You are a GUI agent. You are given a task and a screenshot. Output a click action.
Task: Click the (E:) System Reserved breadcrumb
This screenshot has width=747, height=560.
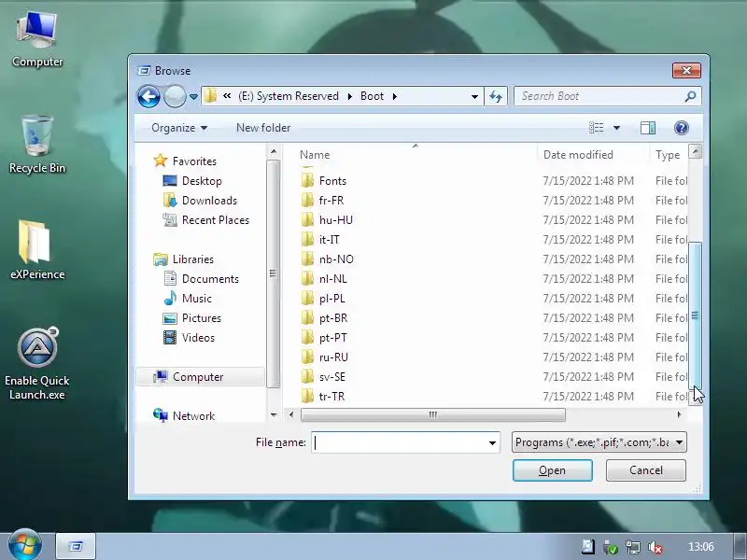click(289, 96)
